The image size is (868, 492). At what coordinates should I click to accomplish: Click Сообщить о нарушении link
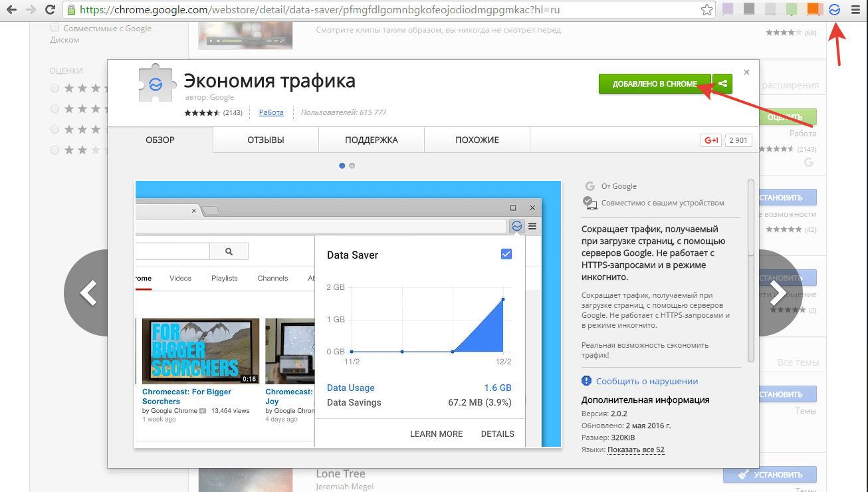[x=647, y=381]
